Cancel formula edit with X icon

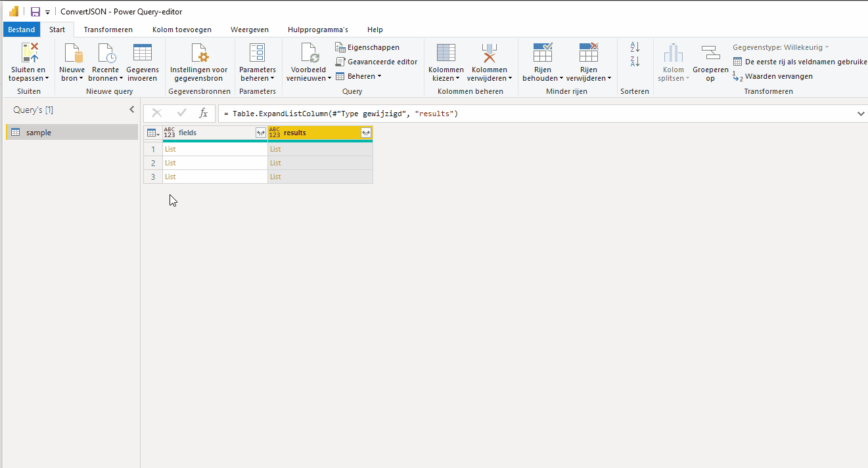[156, 113]
